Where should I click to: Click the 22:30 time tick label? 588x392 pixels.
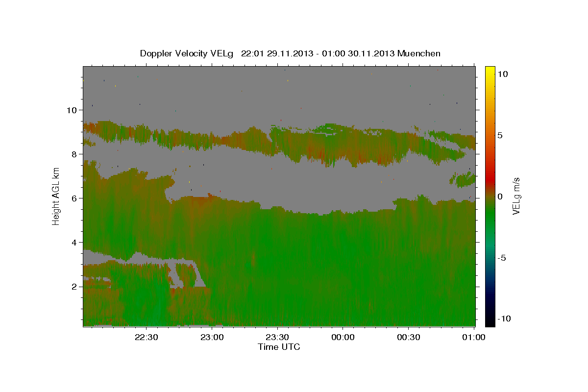[147, 338]
